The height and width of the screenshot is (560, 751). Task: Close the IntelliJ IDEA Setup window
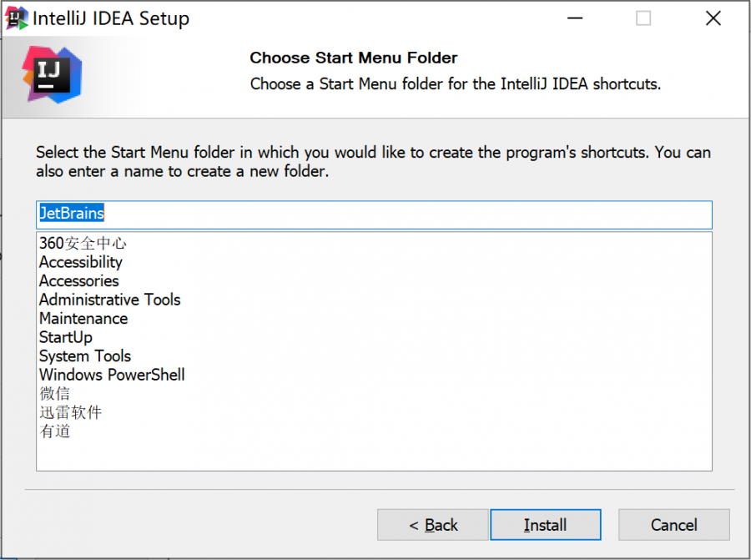[x=713, y=18]
